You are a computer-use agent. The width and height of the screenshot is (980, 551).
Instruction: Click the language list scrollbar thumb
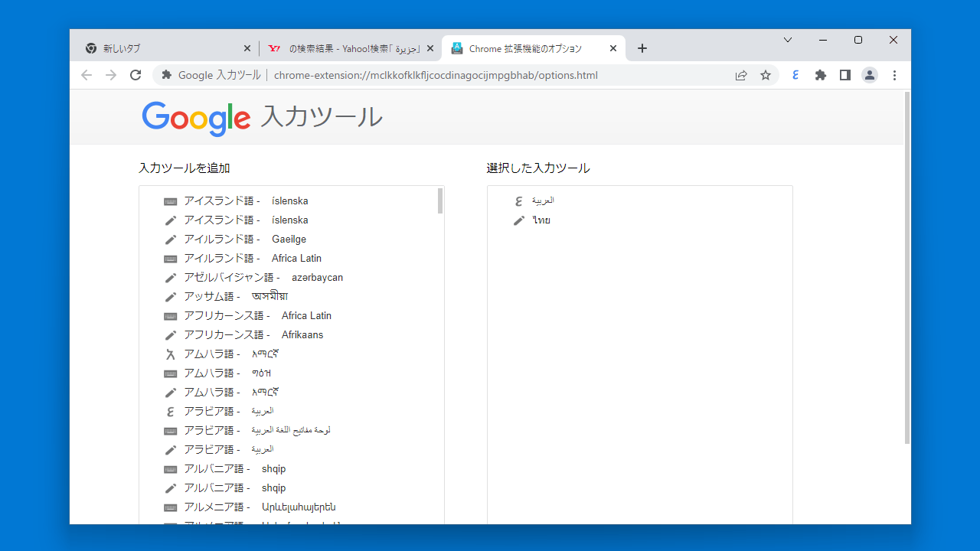(440, 201)
